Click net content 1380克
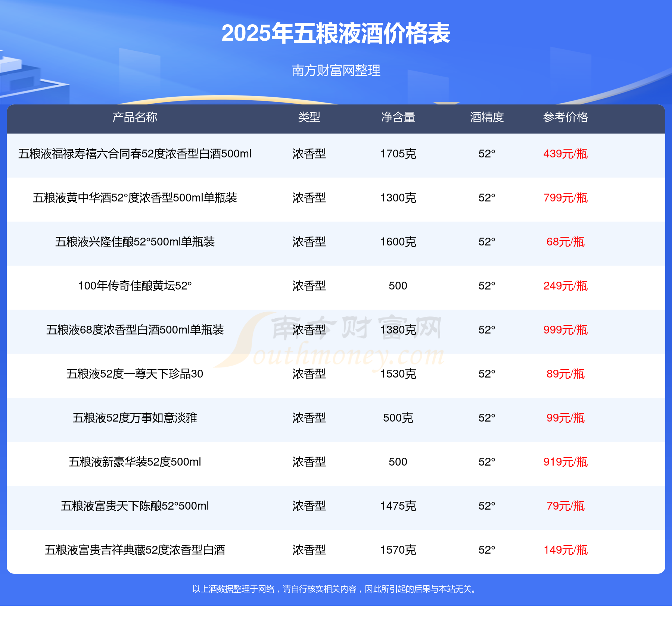The image size is (672, 623). 398,330
